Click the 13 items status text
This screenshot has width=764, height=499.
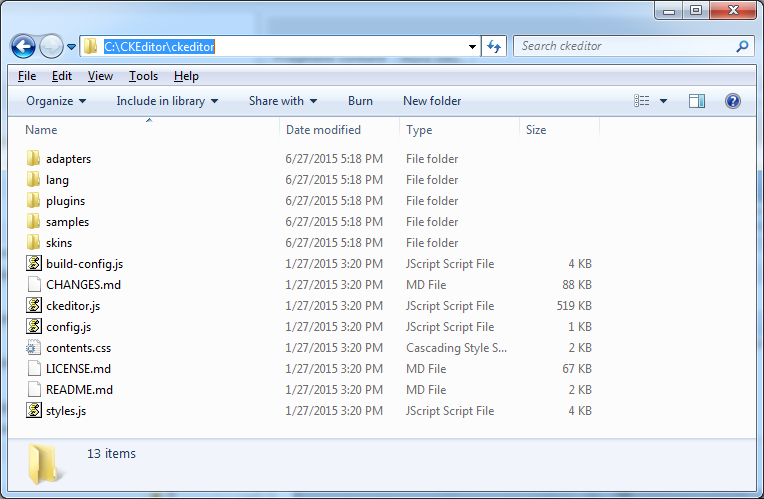click(x=112, y=453)
